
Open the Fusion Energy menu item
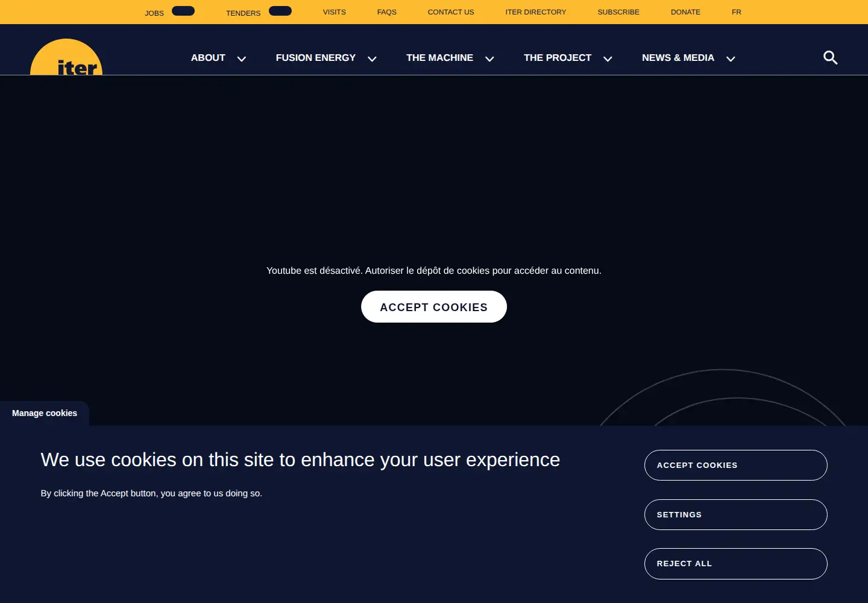pyautogui.click(x=316, y=58)
